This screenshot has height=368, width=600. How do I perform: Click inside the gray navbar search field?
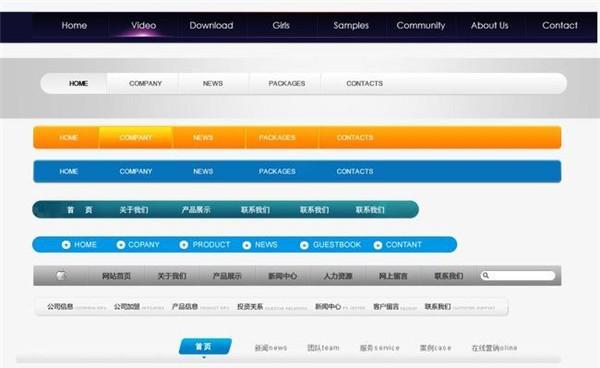tap(518, 275)
